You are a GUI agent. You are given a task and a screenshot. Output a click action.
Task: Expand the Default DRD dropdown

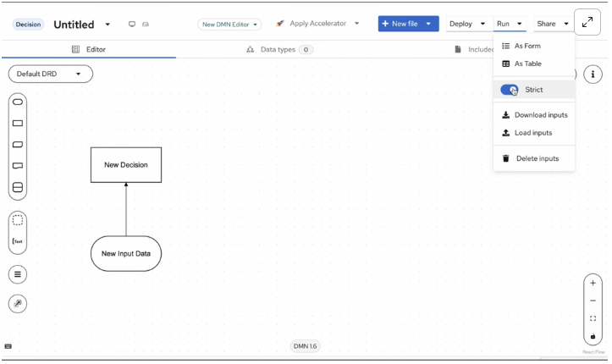pos(50,74)
